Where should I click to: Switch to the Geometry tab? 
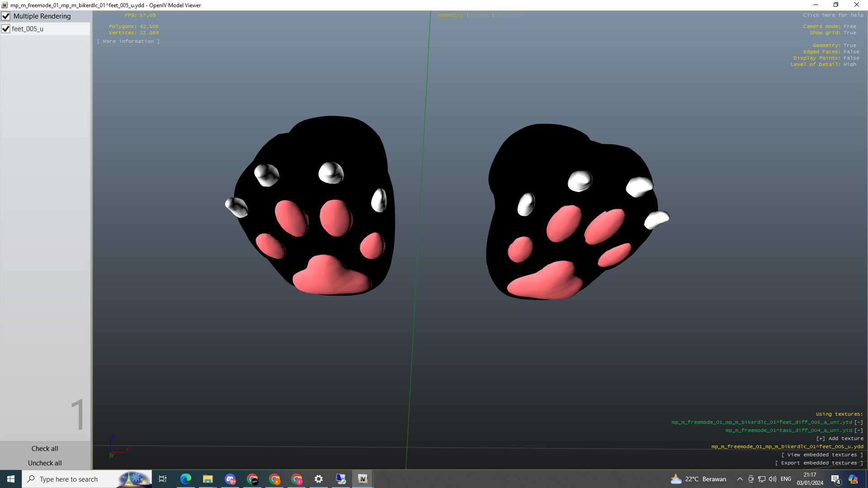click(450, 15)
